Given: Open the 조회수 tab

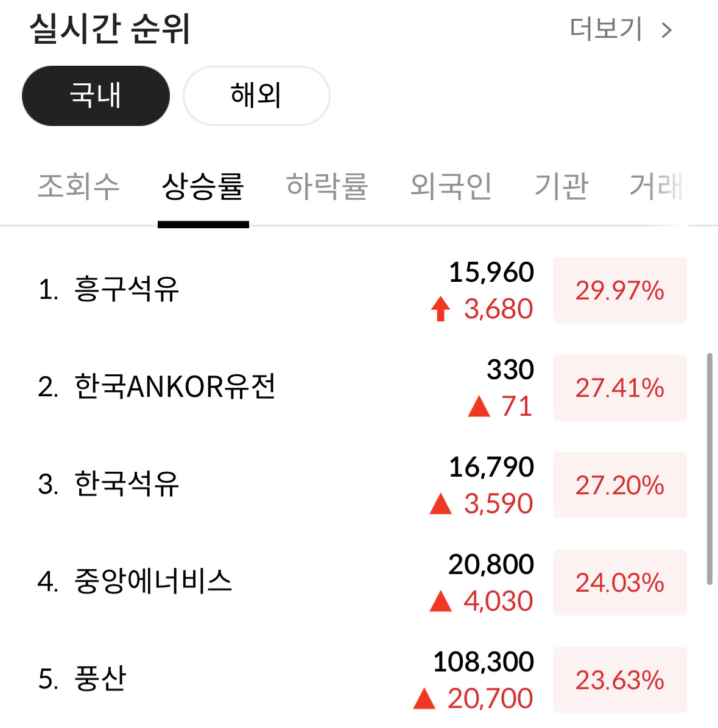Looking at the screenshot, I should tap(79, 186).
